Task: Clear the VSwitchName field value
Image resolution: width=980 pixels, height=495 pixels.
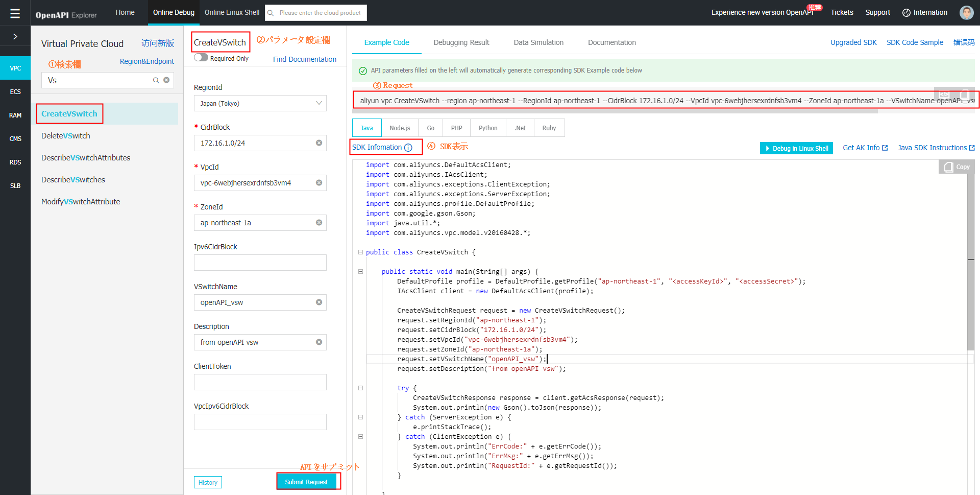Action: click(319, 302)
